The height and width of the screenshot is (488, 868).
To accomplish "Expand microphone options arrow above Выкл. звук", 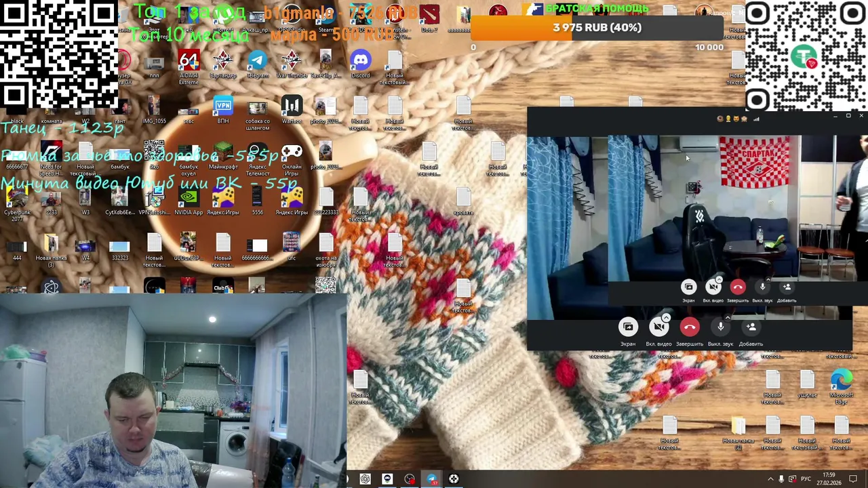I will pos(728,317).
